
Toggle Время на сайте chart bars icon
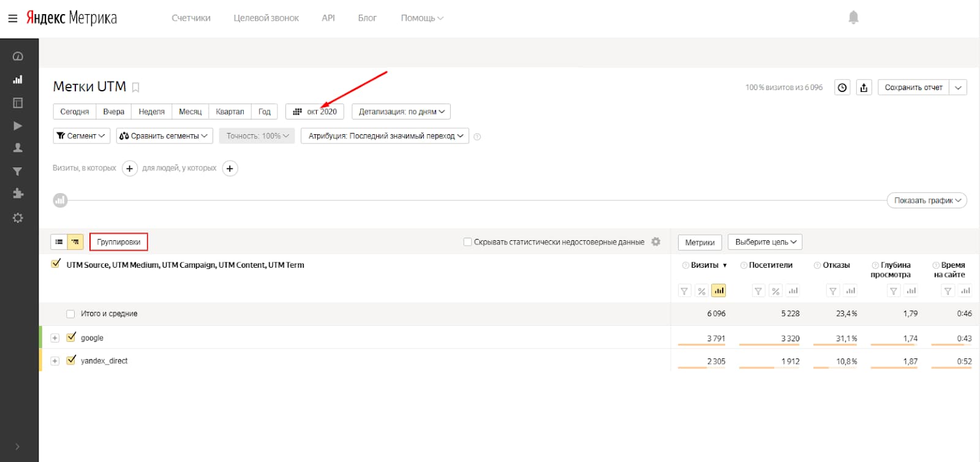pos(965,291)
